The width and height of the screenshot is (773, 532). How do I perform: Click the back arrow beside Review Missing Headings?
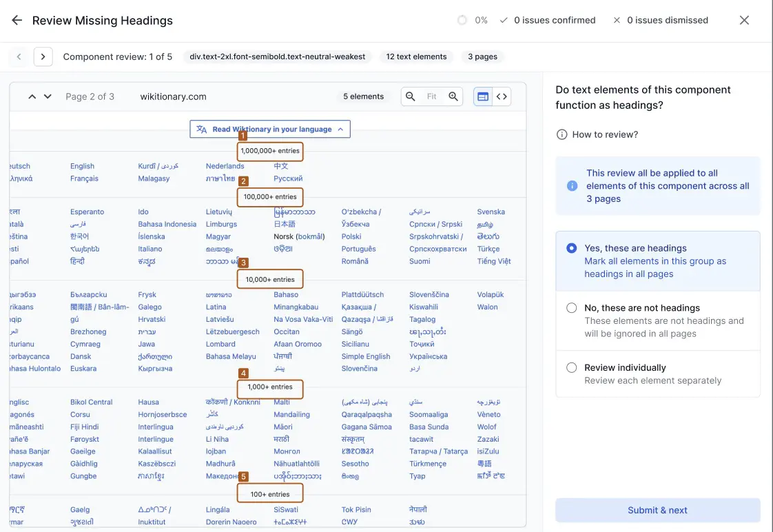point(17,20)
